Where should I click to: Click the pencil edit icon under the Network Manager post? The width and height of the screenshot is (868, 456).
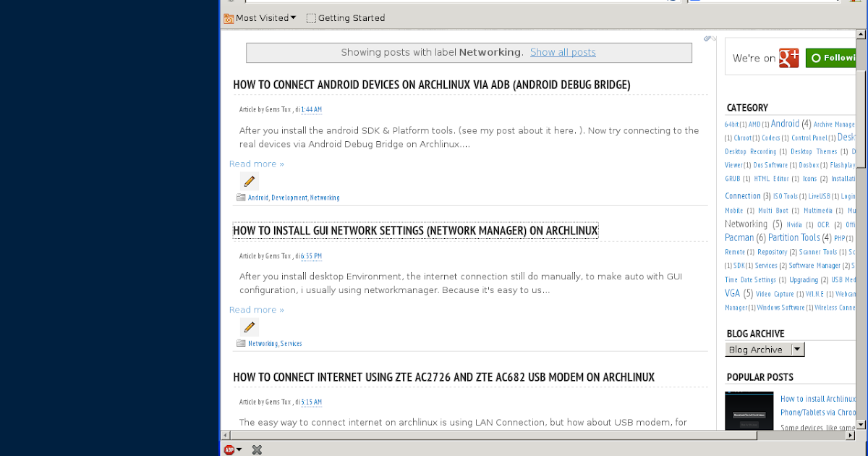point(249,327)
